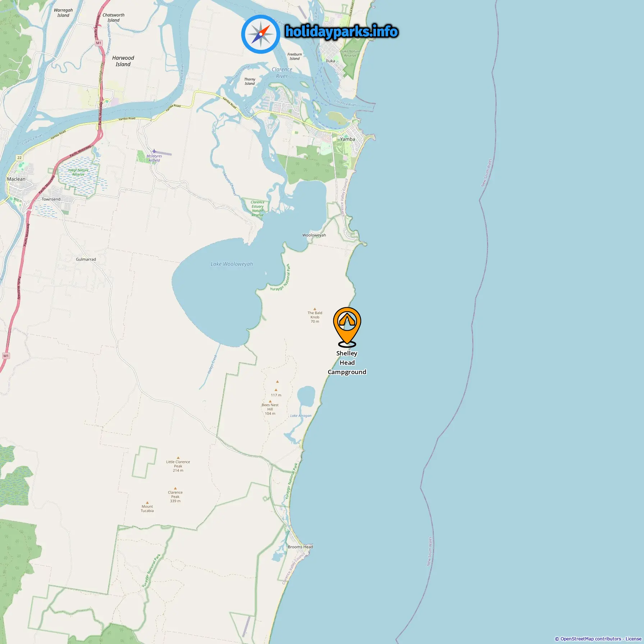Click the orange campground tent marker
Viewport: 644px width, 644px height.
[x=347, y=326]
